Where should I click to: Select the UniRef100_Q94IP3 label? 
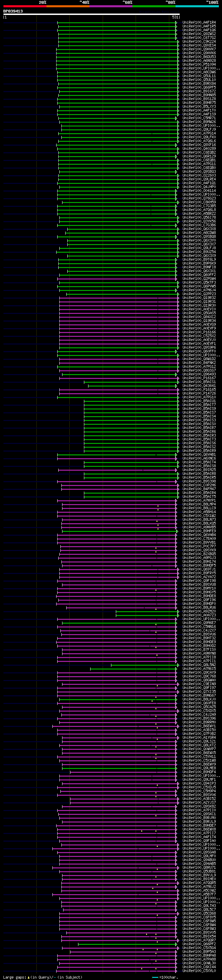coord(199,783)
